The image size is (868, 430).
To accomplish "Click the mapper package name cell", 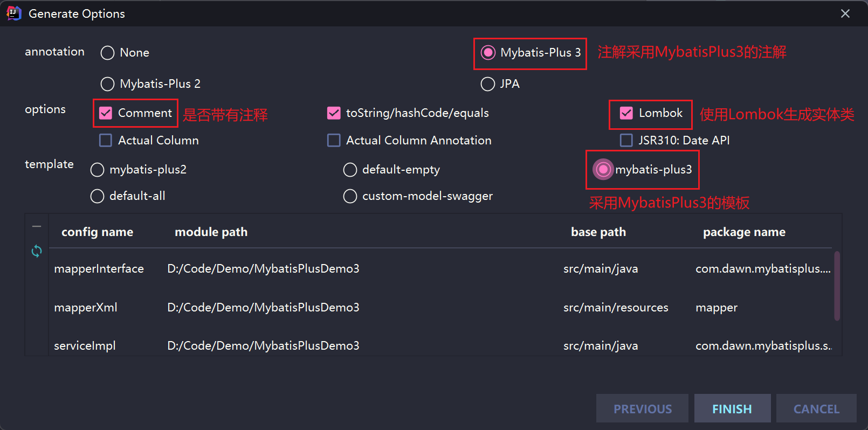I will click(x=717, y=308).
